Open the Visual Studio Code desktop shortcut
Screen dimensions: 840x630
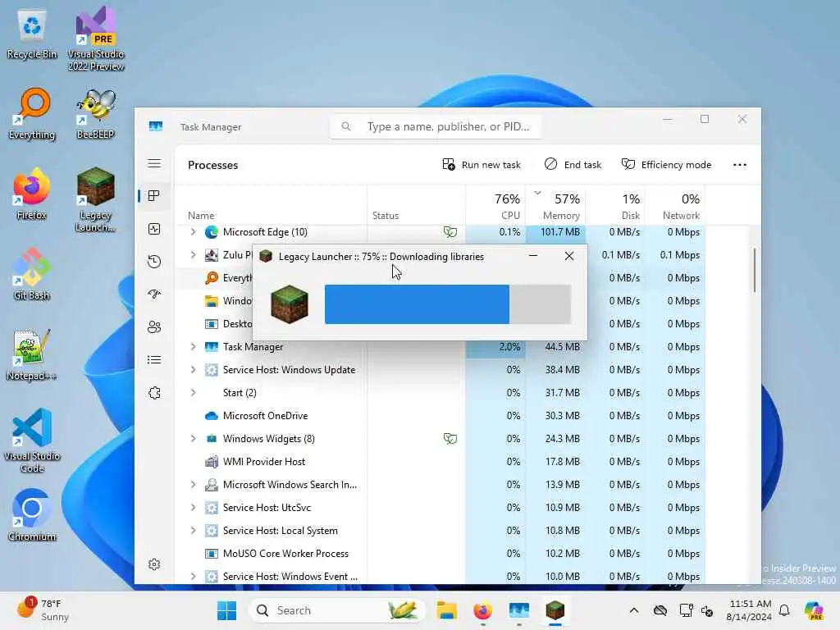32,441
